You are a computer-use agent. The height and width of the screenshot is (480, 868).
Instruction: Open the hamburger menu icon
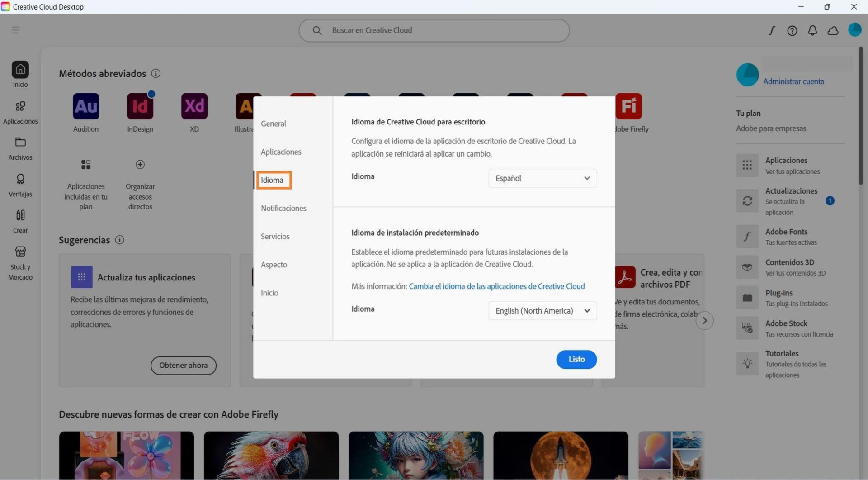point(16,30)
